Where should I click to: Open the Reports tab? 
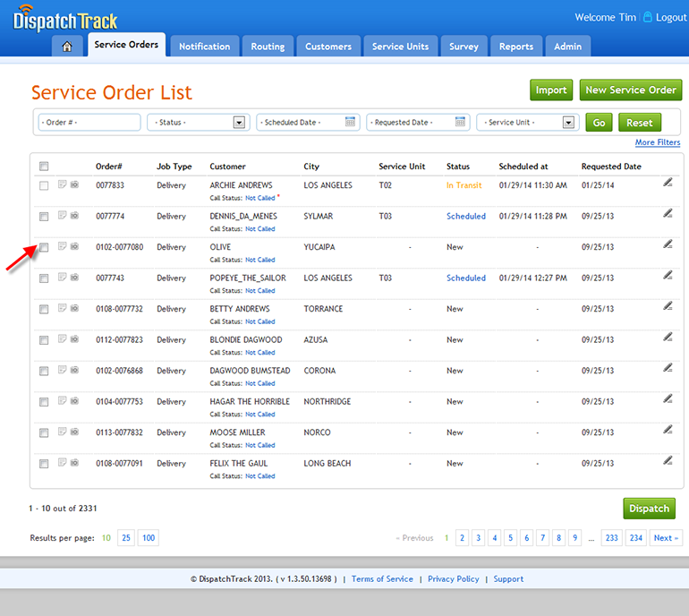tap(516, 47)
